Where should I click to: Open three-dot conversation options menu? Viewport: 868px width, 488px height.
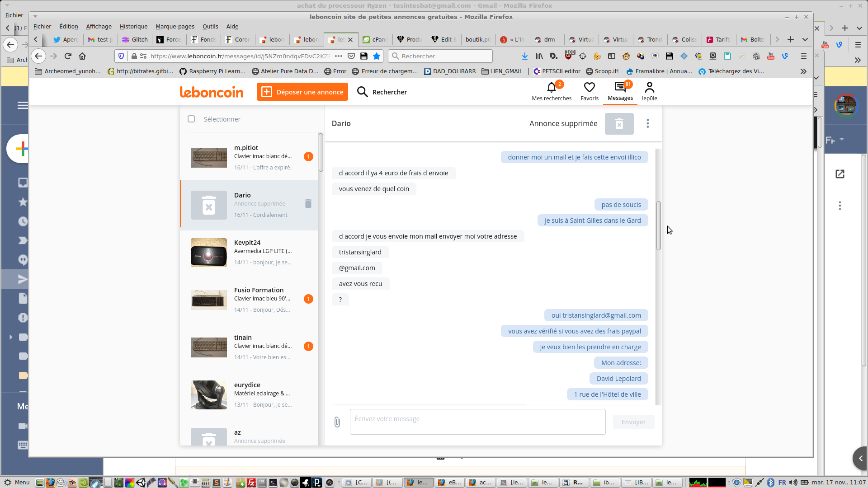click(x=647, y=124)
